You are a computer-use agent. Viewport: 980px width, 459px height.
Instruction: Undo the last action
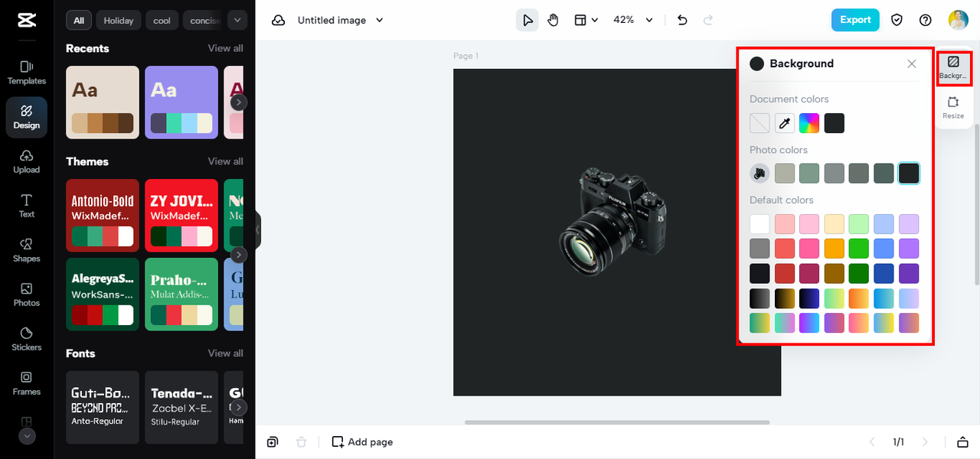click(683, 21)
